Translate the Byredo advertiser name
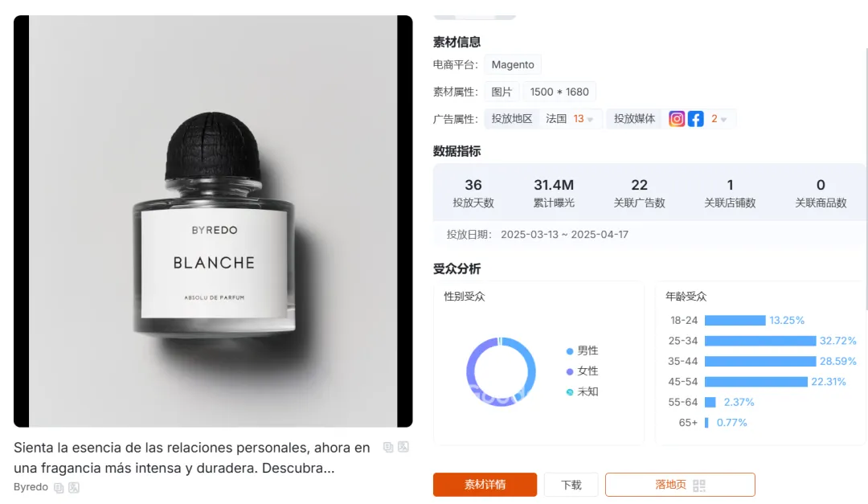Screen dimensions: 868x504 74,488
